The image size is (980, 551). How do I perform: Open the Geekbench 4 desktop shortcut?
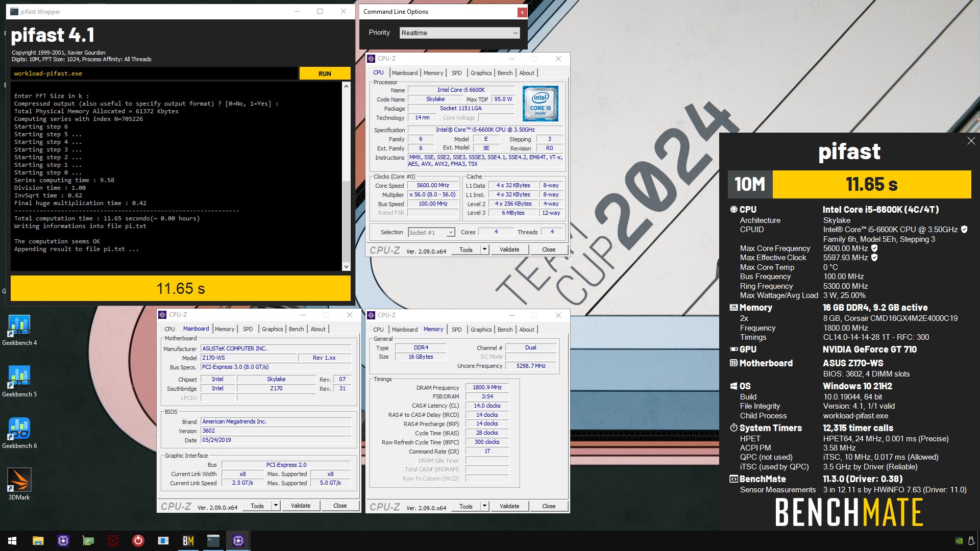pos(19,331)
